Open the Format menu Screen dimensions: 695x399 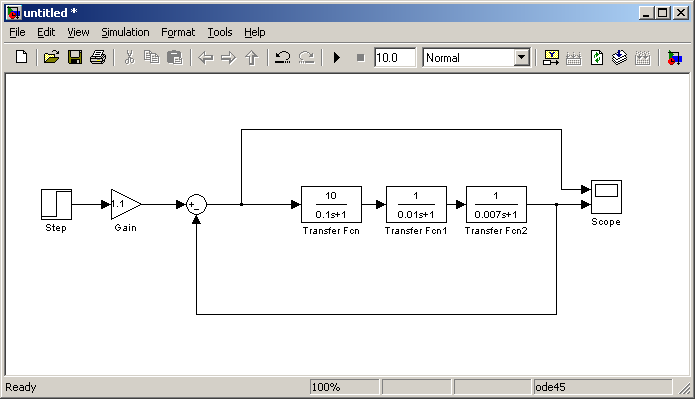coord(178,32)
